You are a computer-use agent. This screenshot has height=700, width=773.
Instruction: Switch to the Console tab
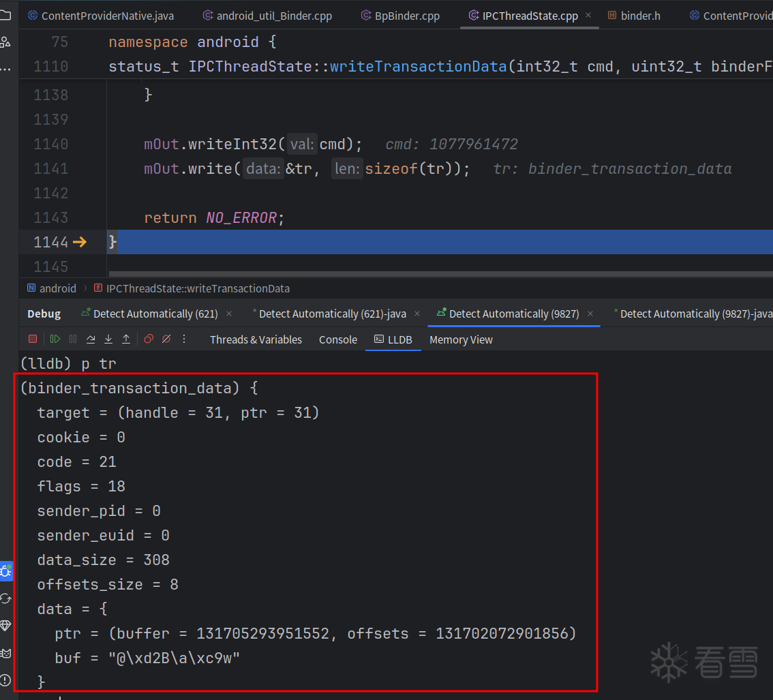tap(337, 339)
